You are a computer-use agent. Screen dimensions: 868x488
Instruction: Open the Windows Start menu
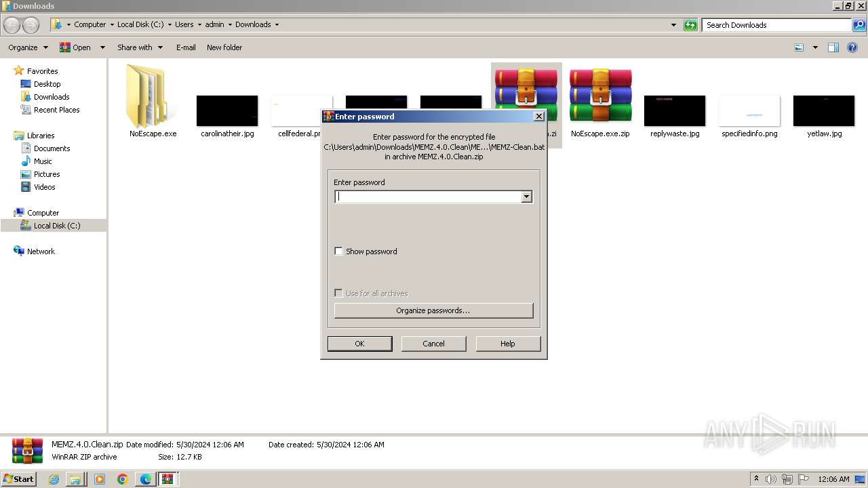19,479
